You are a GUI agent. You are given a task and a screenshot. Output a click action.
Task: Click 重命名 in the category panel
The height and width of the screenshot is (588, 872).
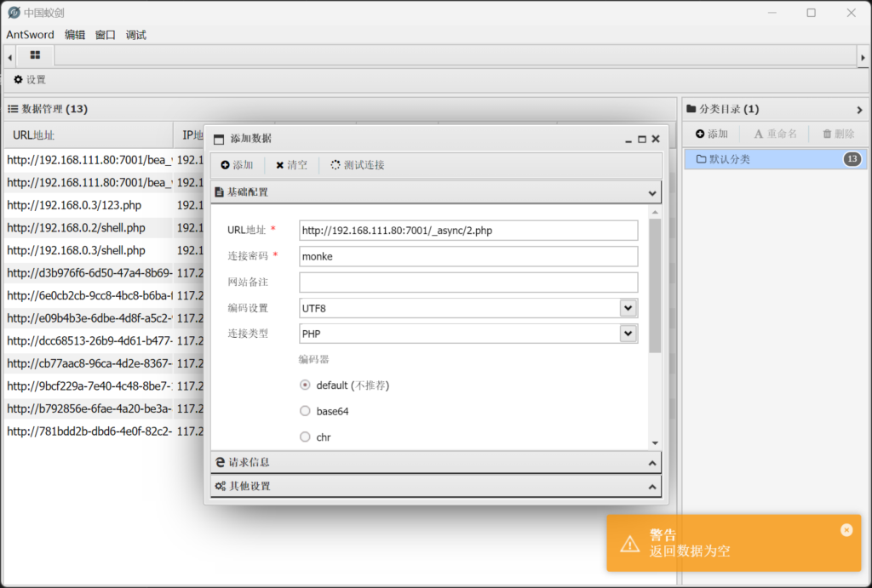coord(775,134)
